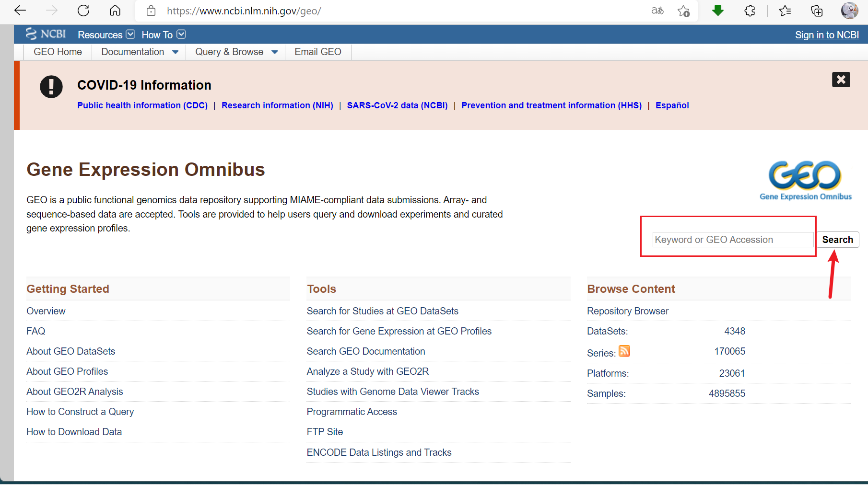
Task: Open the Platforms count 23061
Action: pyautogui.click(x=732, y=373)
